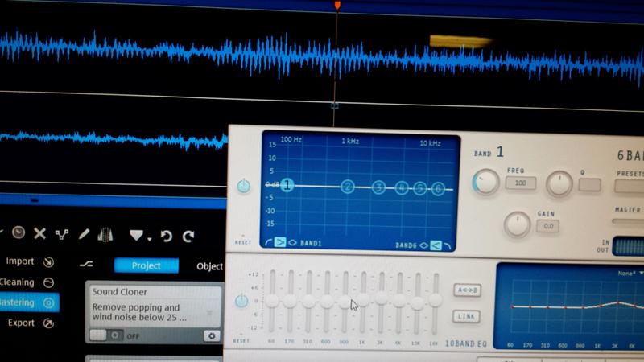Open the Export section in sidebar
Screen dimensions: 644x362
[21, 323]
